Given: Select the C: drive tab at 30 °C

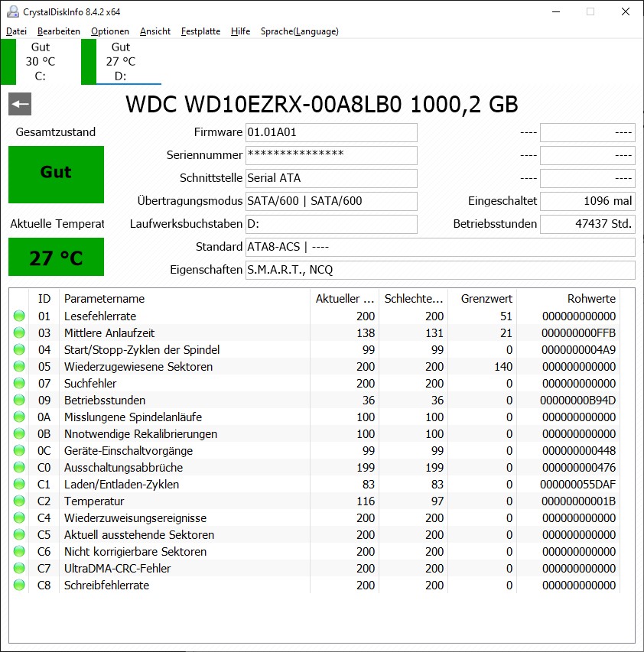Looking at the screenshot, I should (x=41, y=62).
